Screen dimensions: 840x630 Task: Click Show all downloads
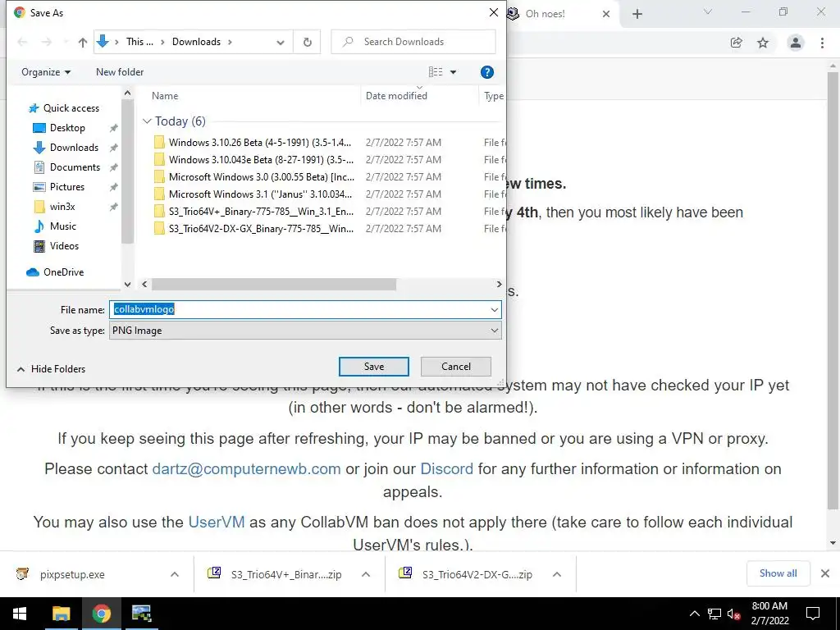click(x=778, y=573)
